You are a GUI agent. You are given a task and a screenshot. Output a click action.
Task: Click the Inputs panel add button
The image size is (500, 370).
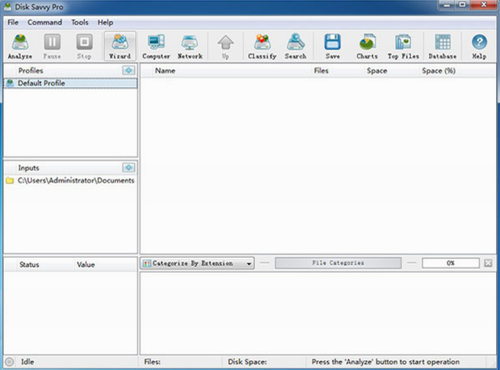129,167
